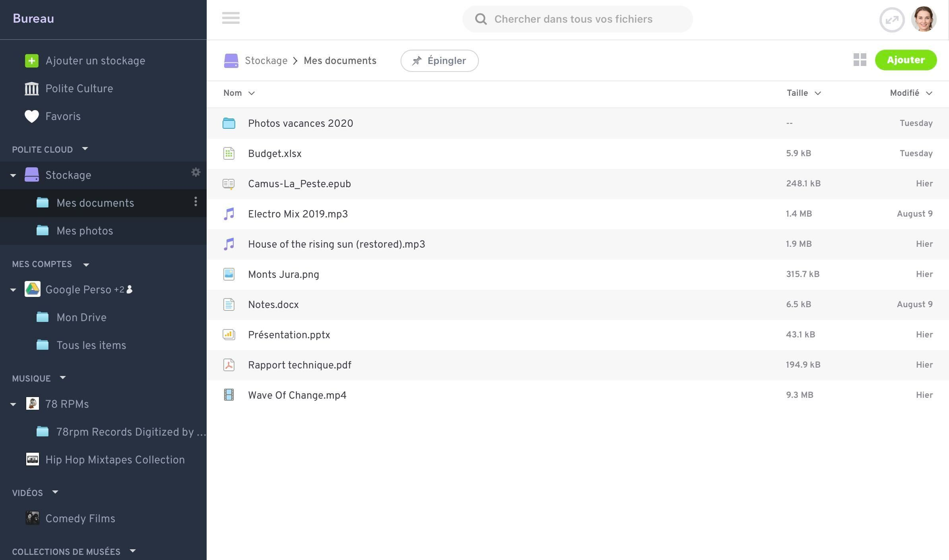Click the pin/épingler icon
This screenshot has width=949, height=560.
click(416, 61)
